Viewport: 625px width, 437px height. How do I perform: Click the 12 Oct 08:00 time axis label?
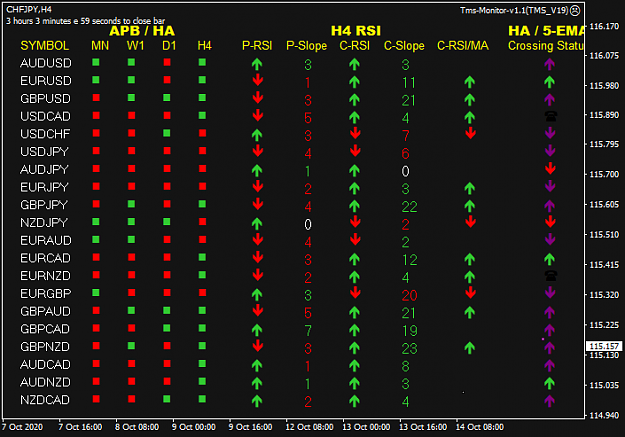click(309, 427)
